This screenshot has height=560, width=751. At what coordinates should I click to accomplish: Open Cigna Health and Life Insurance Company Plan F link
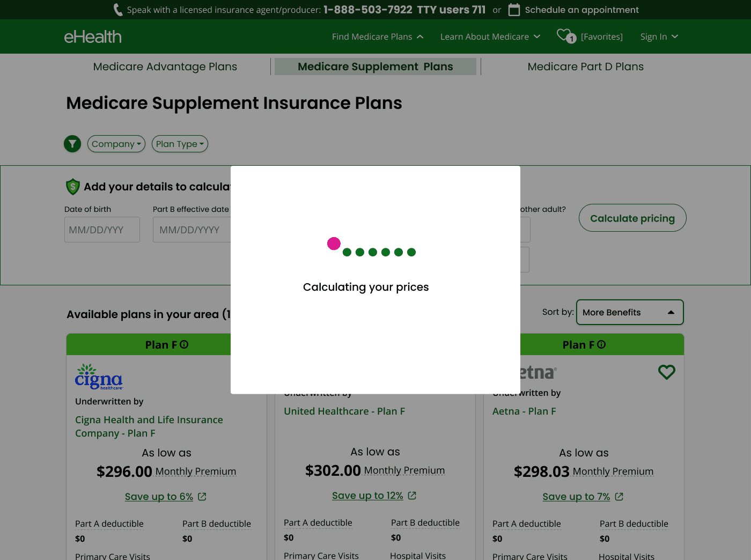pyautogui.click(x=149, y=426)
